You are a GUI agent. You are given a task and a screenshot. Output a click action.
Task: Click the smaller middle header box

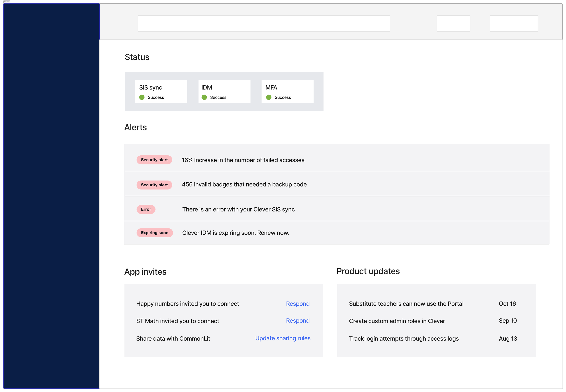tap(453, 24)
